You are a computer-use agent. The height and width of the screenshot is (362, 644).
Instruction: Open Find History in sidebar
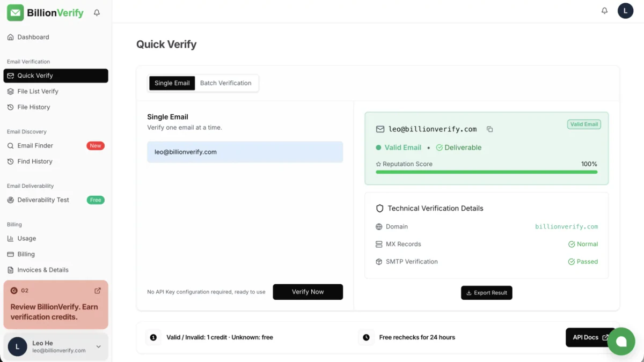point(56,161)
